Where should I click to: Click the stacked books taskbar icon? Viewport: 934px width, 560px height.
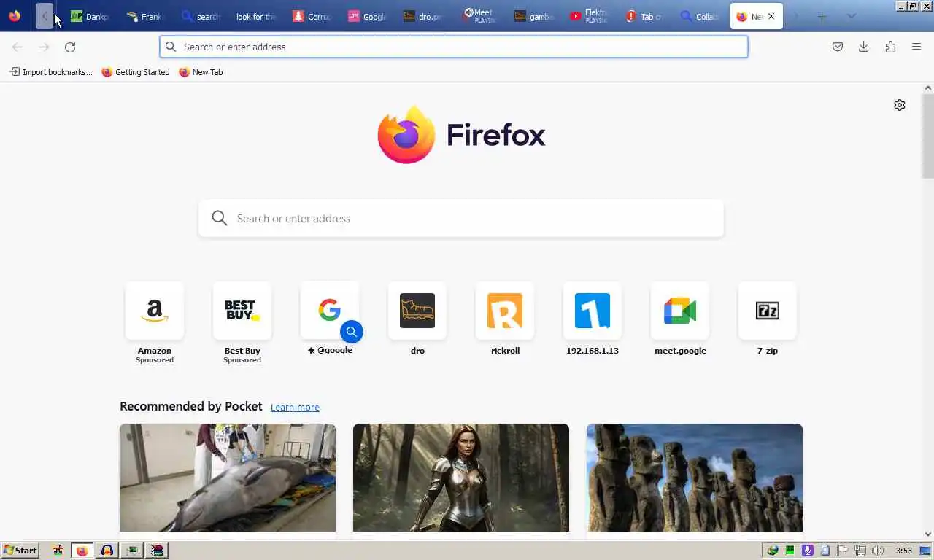pos(156,551)
